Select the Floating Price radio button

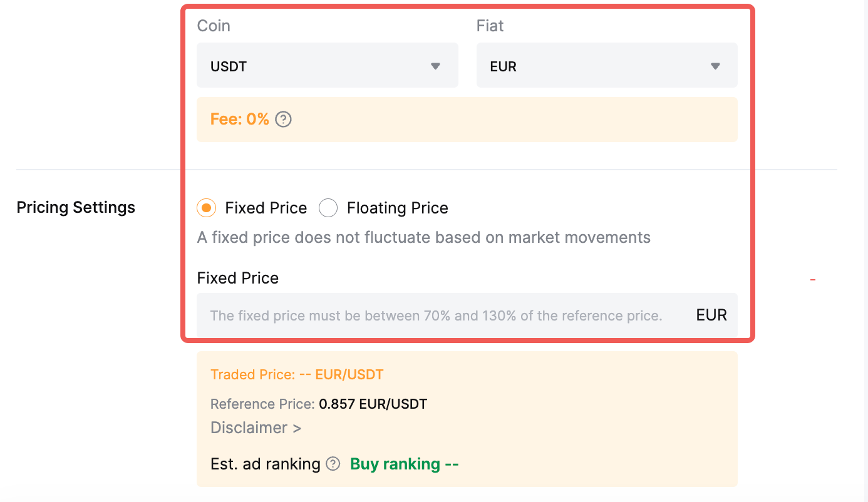pos(328,208)
